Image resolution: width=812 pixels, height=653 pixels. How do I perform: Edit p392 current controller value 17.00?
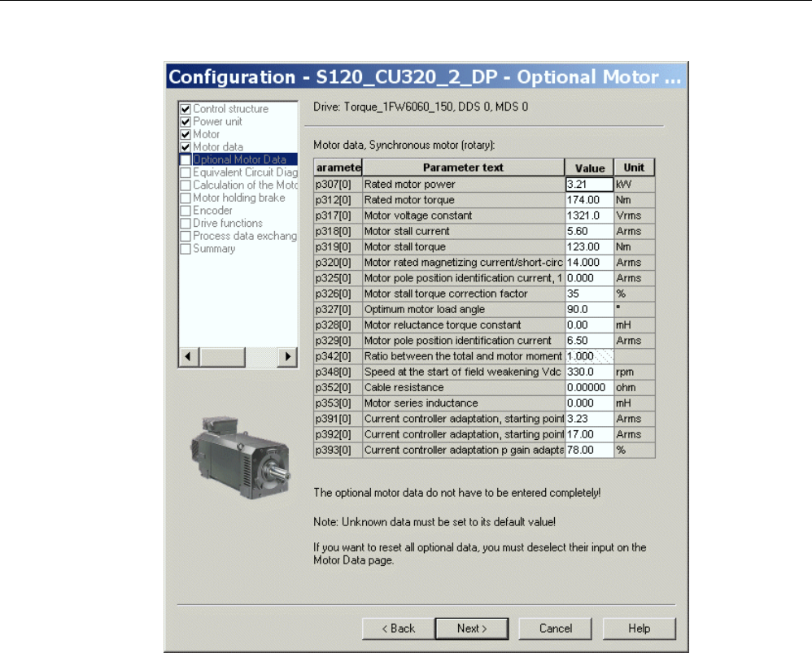tap(589, 434)
